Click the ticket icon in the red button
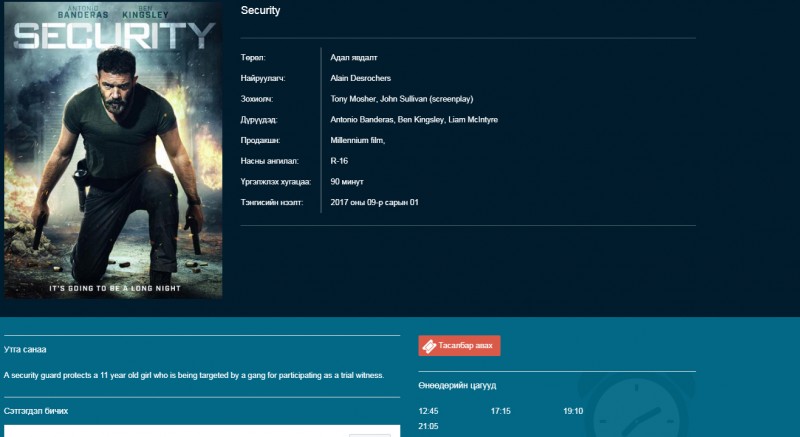Image resolution: width=800 pixels, height=437 pixels. point(429,346)
